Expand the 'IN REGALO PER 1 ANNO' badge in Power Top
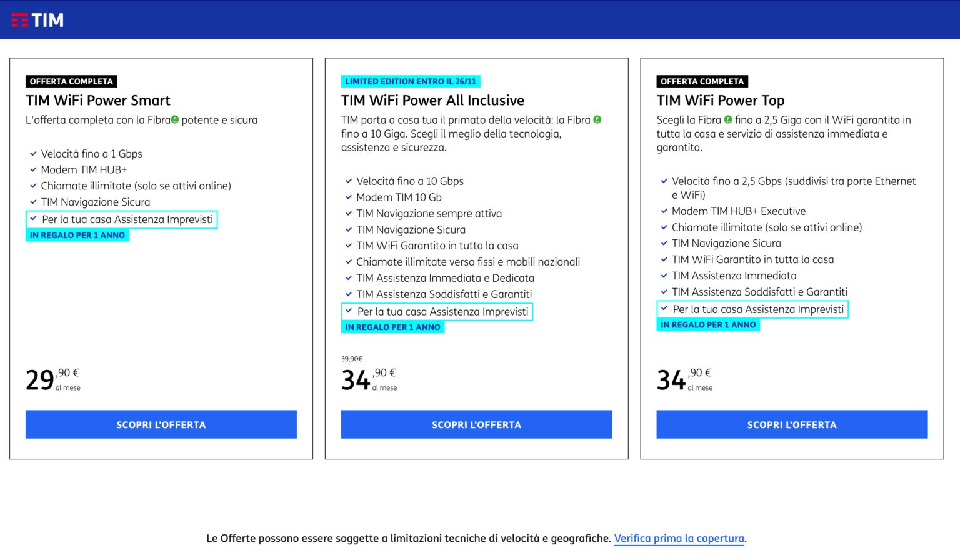 point(708,324)
